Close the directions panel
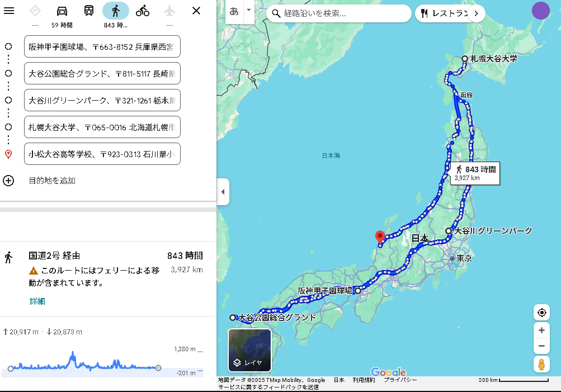Image resolution: width=561 pixels, height=392 pixels. (196, 11)
